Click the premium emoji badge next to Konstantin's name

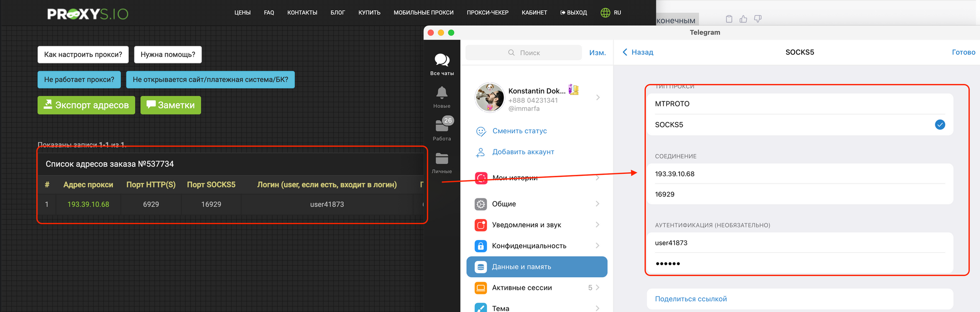tap(574, 90)
